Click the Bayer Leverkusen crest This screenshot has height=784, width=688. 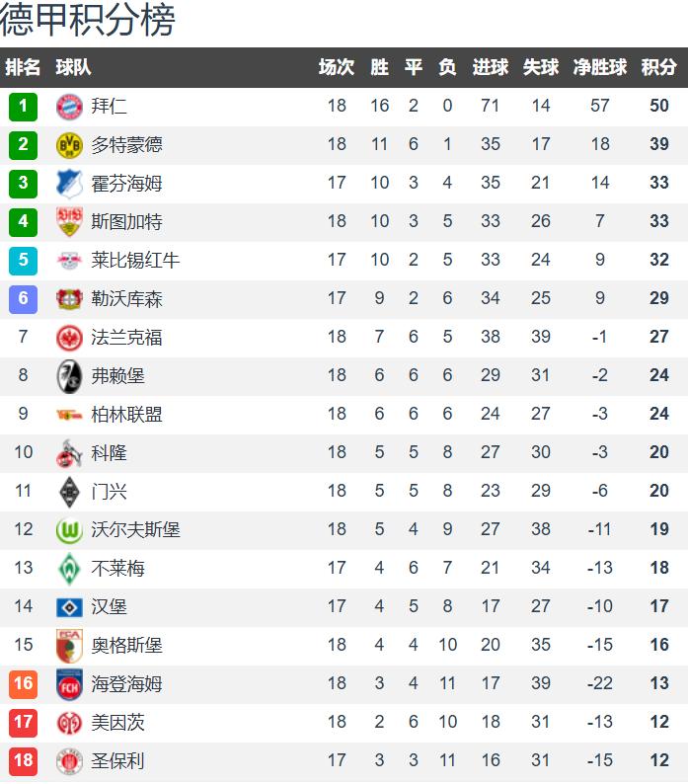69,299
